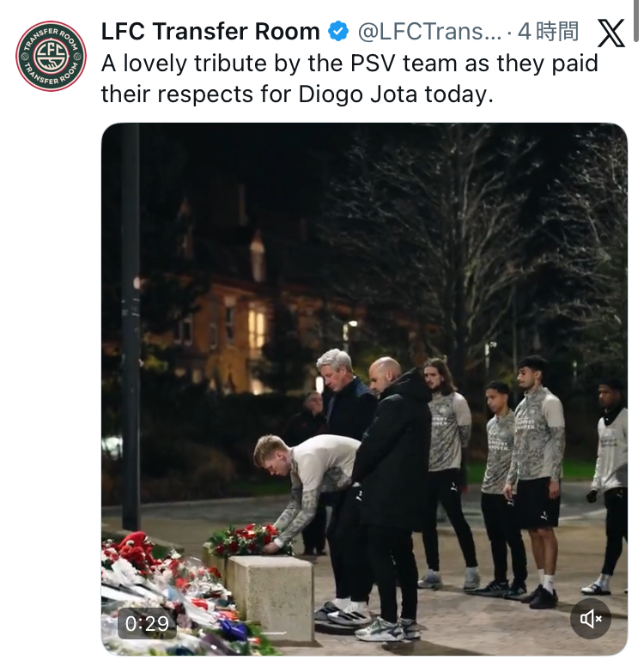Unmute the video with the speaker icon

point(591,619)
